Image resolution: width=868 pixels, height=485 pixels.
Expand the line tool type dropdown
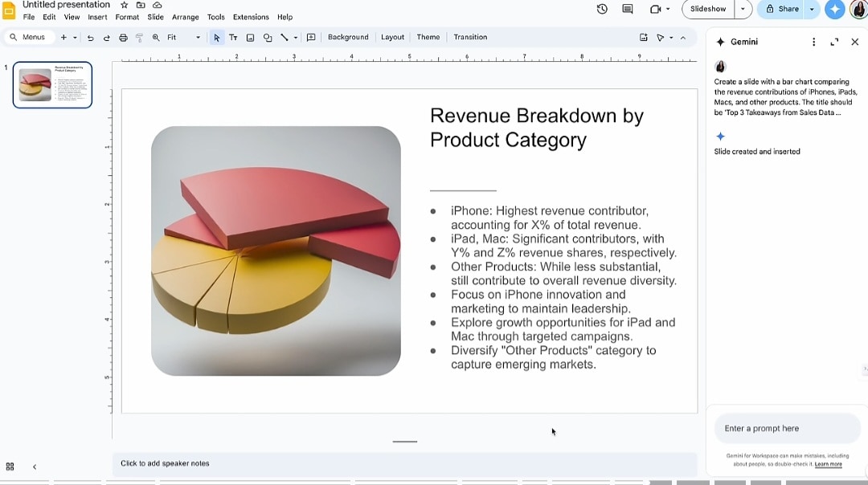296,38
